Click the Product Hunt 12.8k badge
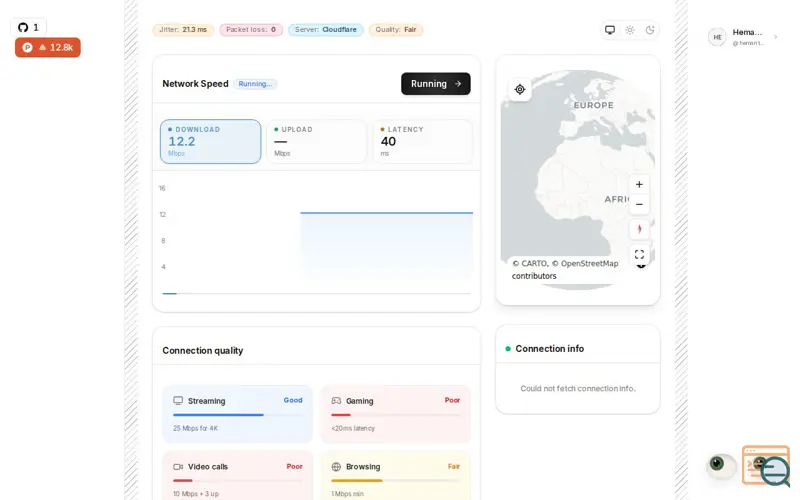This screenshot has width=800, height=500. tap(47, 47)
